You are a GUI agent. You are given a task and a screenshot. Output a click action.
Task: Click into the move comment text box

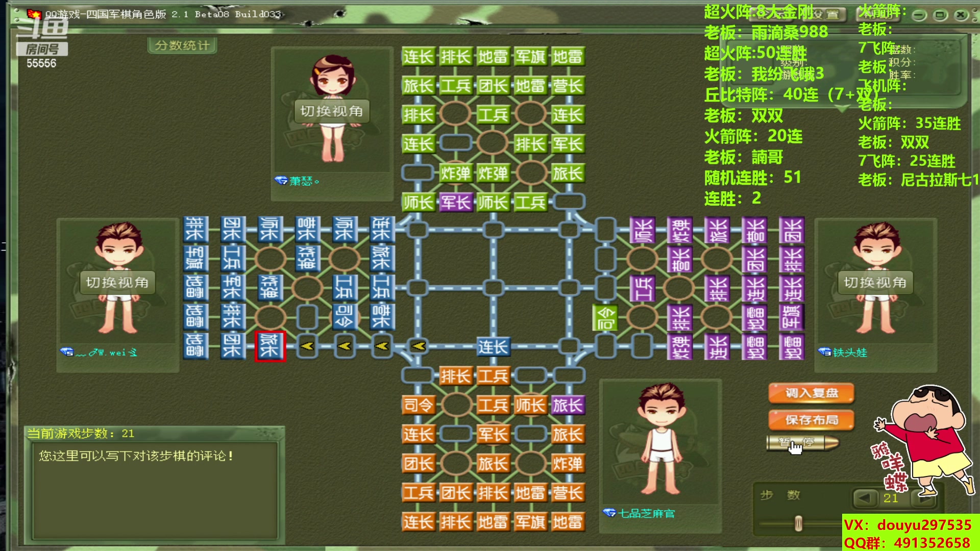155,491
